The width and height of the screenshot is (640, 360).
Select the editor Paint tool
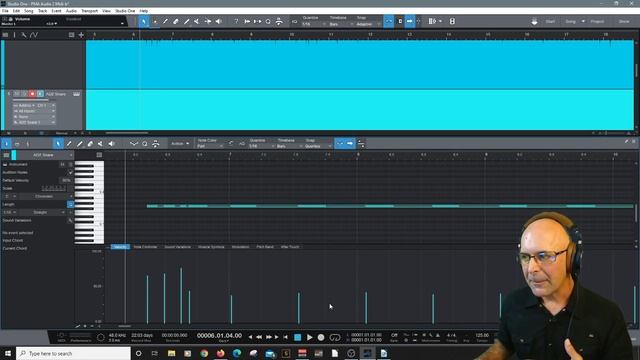80,144
